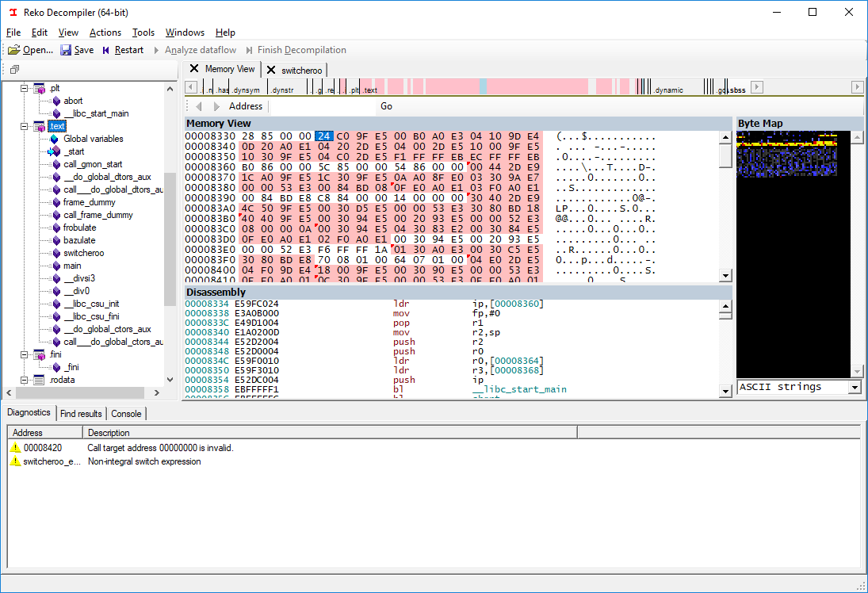The width and height of the screenshot is (868, 593).
Task: Collapse the .text section tree node
Action: (x=24, y=126)
